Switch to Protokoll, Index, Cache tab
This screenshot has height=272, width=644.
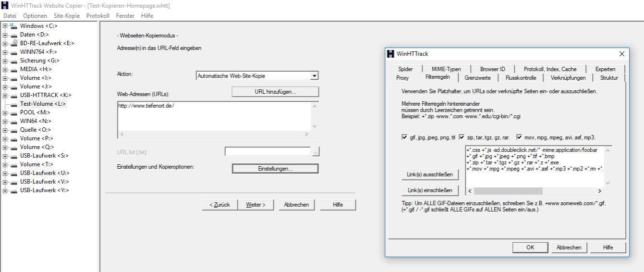(550, 69)
